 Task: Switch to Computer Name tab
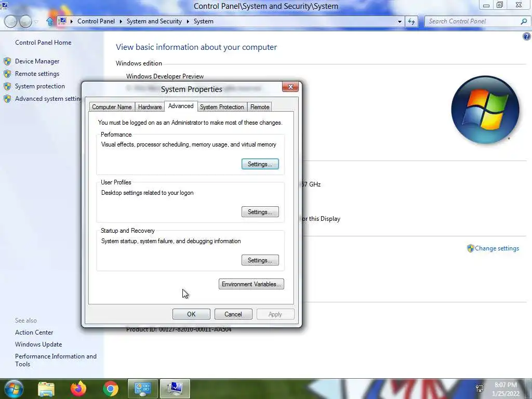click(x=112, y=107)
